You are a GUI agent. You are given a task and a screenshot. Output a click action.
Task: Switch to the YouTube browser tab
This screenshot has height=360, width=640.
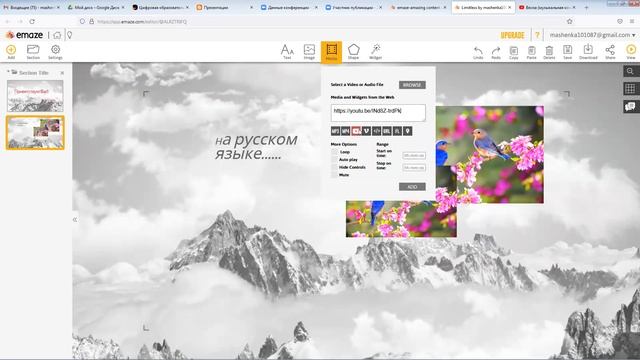pyautogui.click(x=547, y=7)
